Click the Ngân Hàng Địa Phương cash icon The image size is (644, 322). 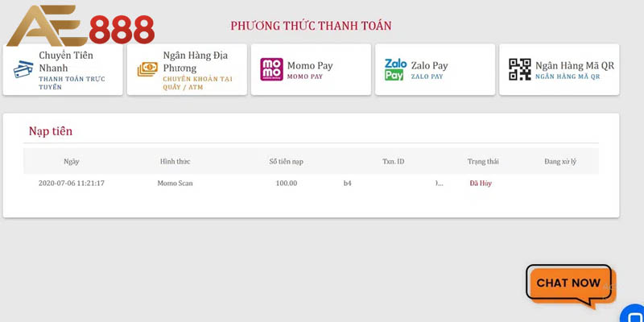(x=147, y=69)
